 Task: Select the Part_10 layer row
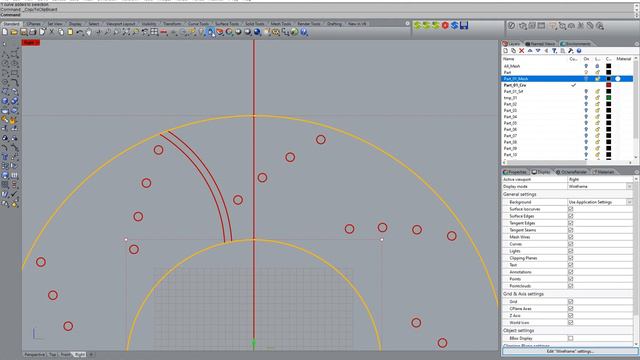click(567, 155)
